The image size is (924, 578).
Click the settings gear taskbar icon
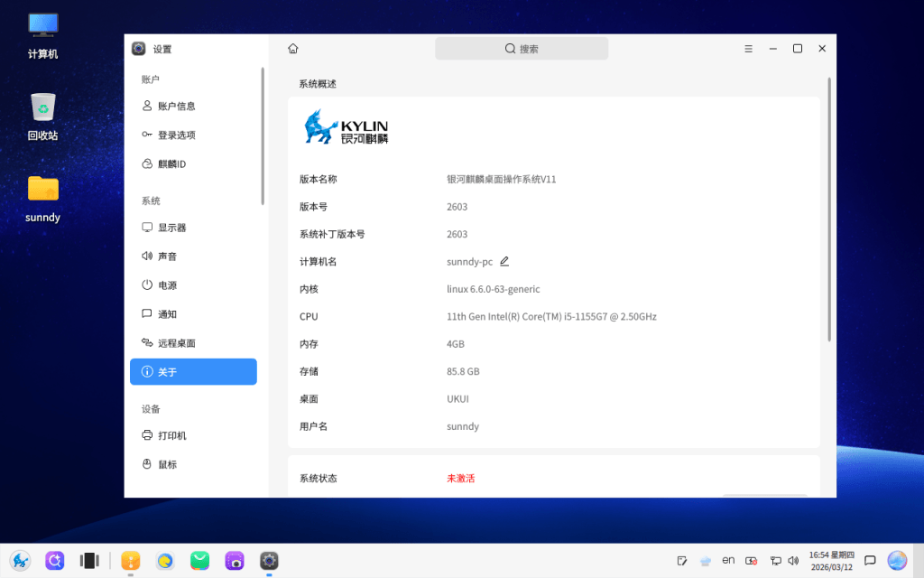point(269,560)
